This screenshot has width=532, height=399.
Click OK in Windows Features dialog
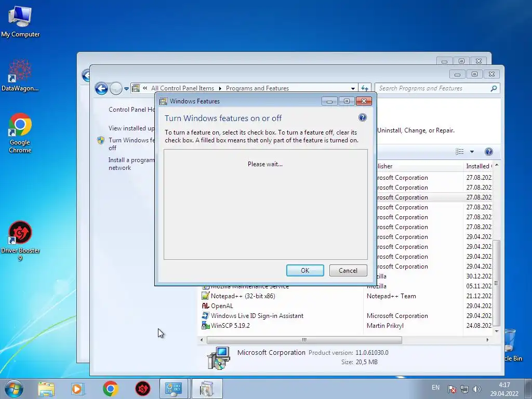click(x=305, y=270)
